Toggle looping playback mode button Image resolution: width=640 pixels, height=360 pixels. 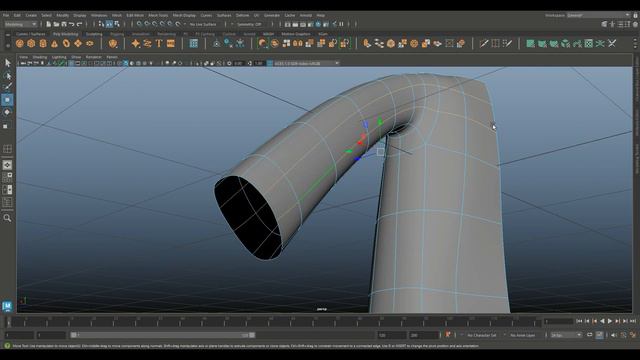[x=590, y=335]
